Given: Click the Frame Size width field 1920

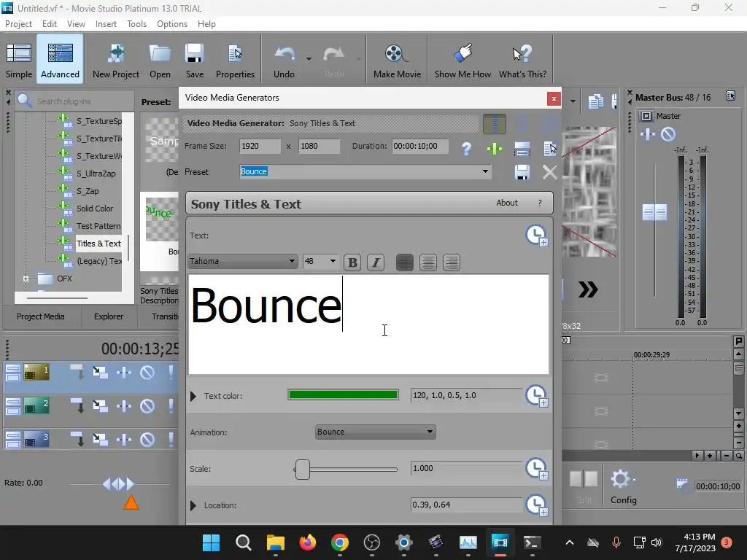Looking at the screenshot, I should coord(260,146).
